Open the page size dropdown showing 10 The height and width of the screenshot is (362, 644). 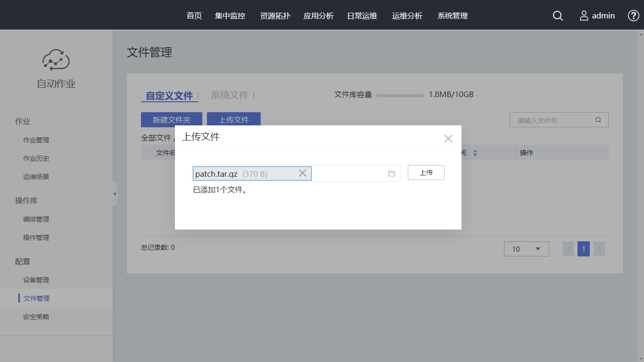[526, 249]
